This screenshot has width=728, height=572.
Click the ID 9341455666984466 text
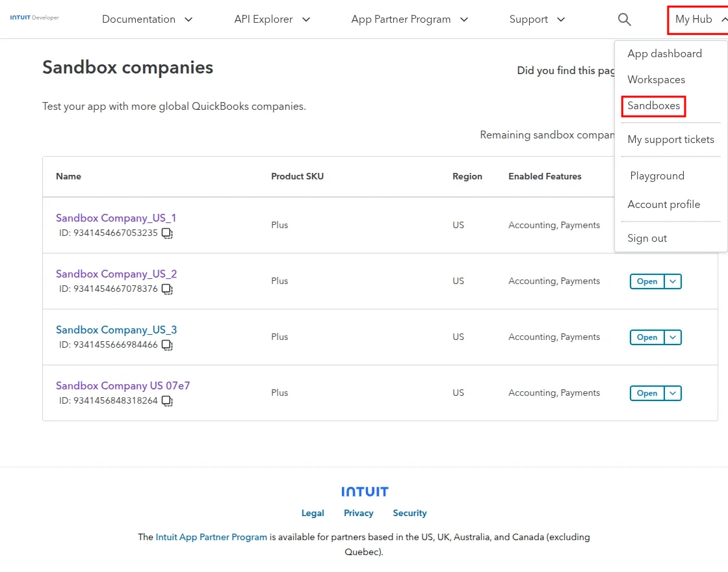tap(108, 344)
